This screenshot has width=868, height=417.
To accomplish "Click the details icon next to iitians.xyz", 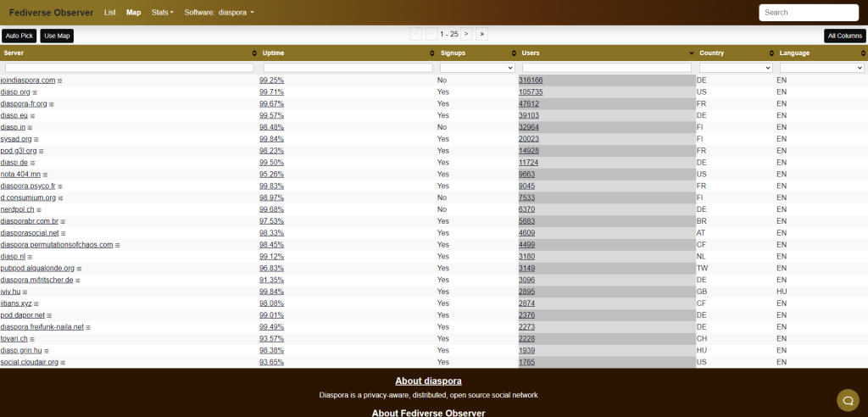I will point(36,304).
